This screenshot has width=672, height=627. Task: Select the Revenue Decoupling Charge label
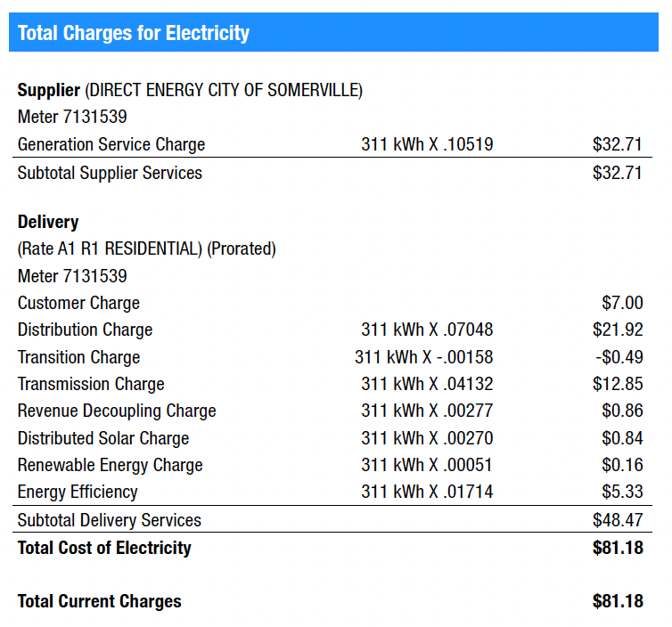tap(117, 411)
